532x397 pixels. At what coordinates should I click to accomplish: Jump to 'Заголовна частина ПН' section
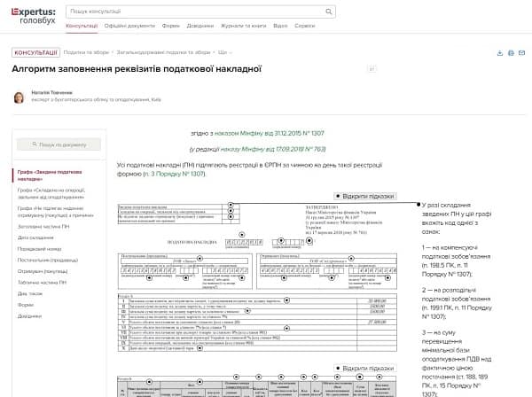click(x=43, y=227)
